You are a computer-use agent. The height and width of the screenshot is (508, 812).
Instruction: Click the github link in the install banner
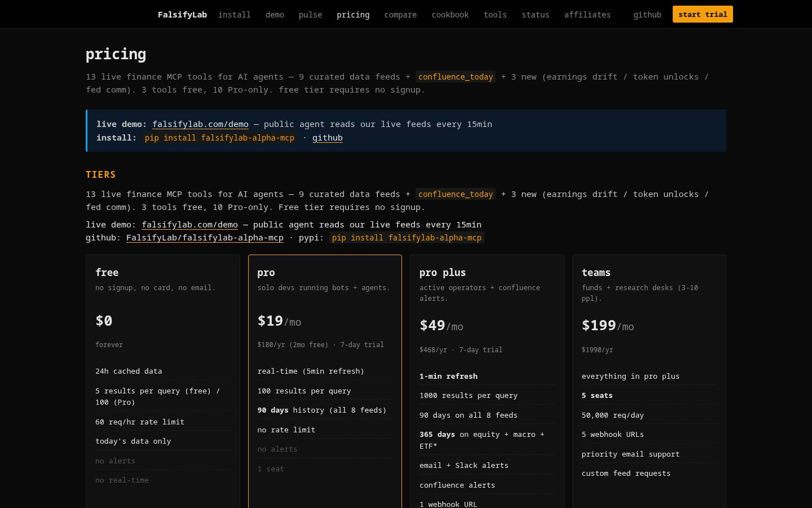(x=327, y=138)
